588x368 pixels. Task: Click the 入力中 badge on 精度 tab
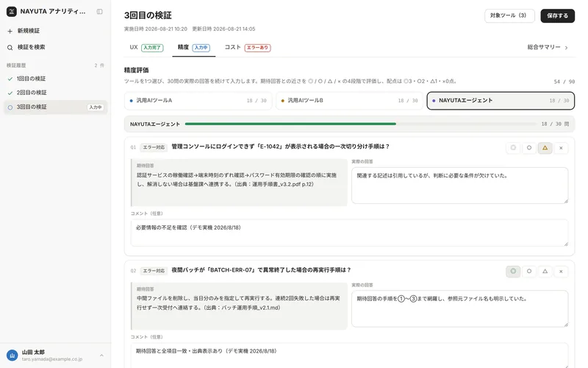[x=201, y=48]
